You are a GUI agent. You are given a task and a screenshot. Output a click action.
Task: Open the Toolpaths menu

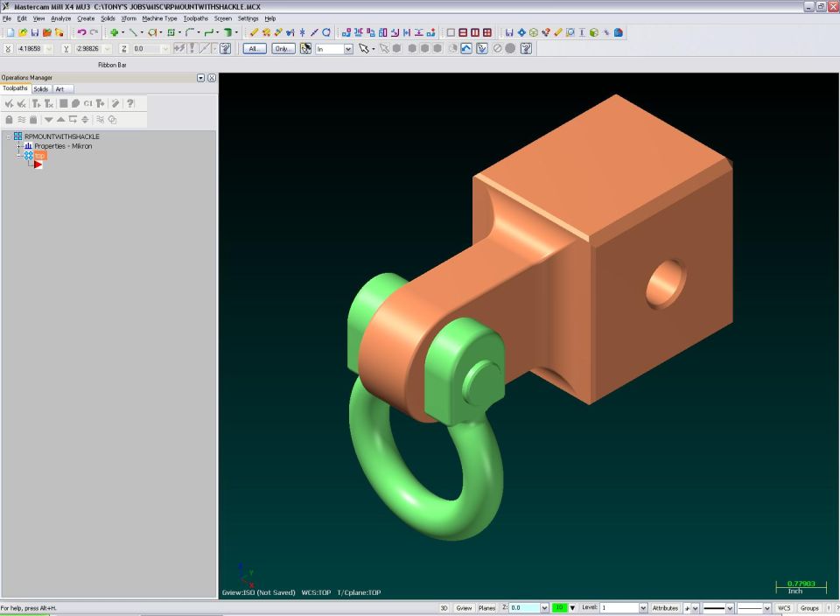click(x=195, y=18)
